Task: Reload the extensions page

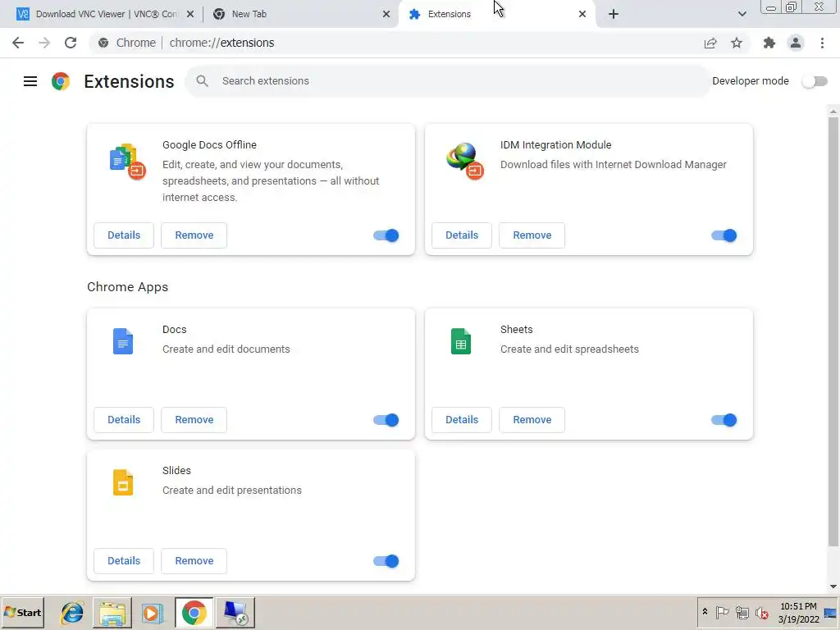Action: point(71,43)
